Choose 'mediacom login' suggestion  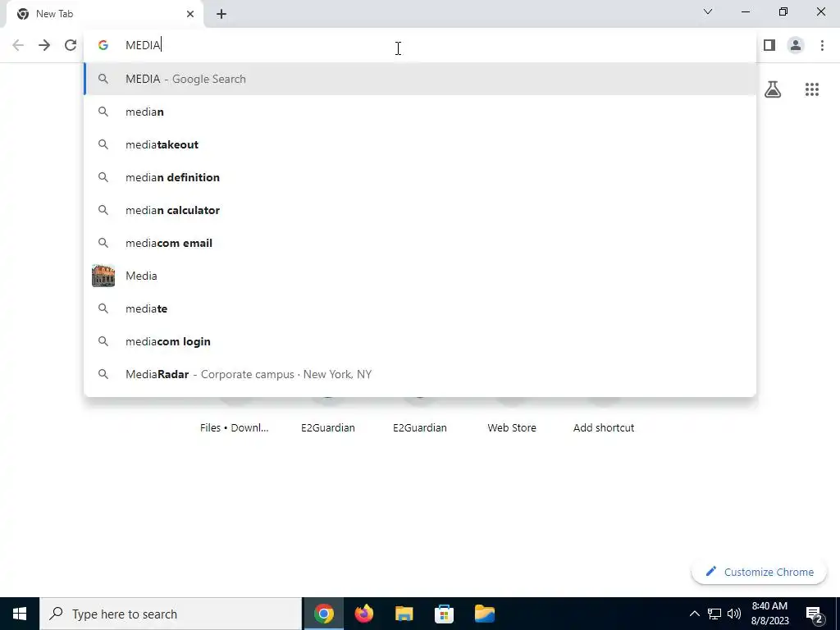pyautogui.click(x=420, y=341)
